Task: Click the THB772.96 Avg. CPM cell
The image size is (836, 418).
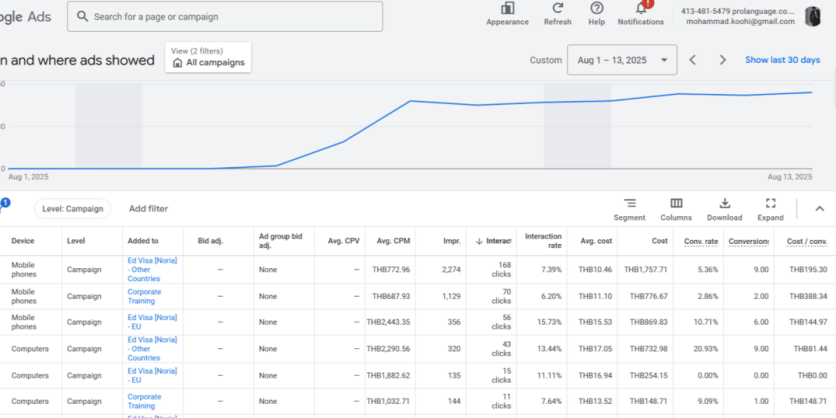Action: tap(391, 270)
